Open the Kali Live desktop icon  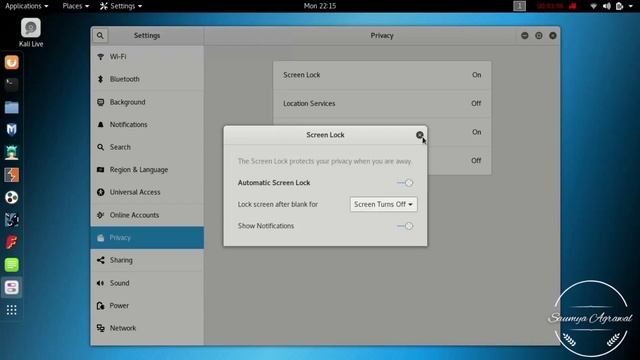[x=31, y=32]
